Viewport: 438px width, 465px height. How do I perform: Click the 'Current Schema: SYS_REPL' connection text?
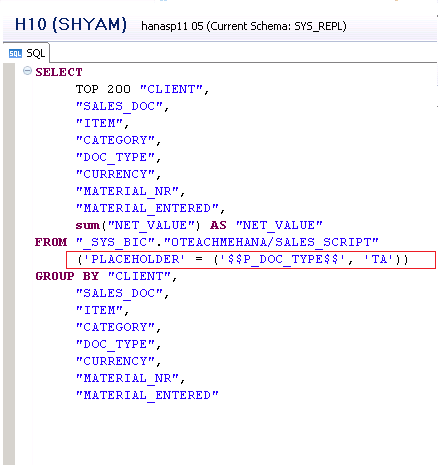tap(278, 26)
